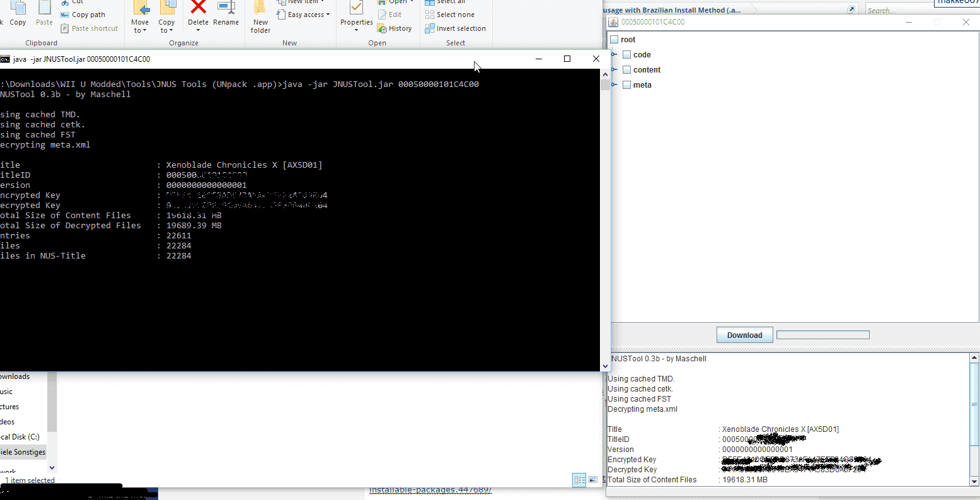Click the command prompt scrollbar thumb
The height and width of the screenshot is (500, 980).
606,85
